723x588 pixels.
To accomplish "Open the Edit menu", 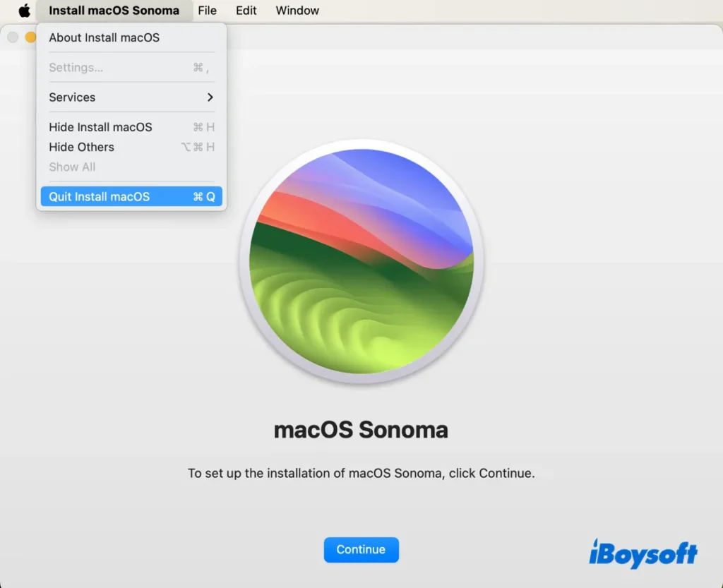I will [x=246, y=10].
